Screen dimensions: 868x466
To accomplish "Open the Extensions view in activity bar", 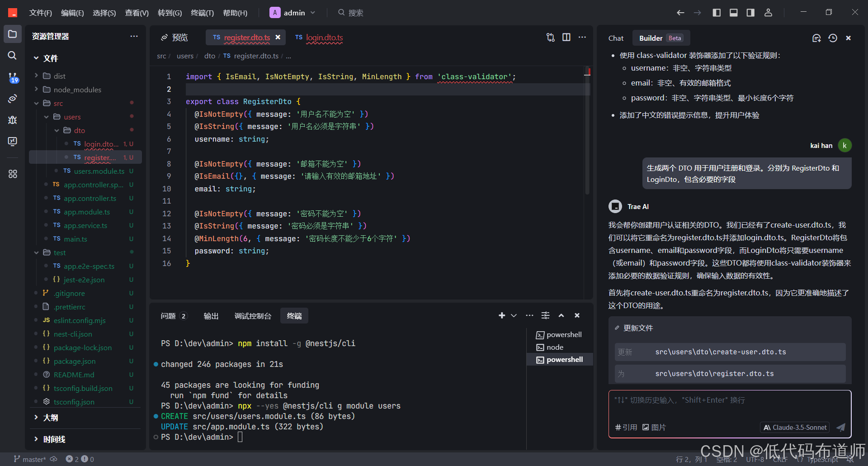I will point(13,174).
